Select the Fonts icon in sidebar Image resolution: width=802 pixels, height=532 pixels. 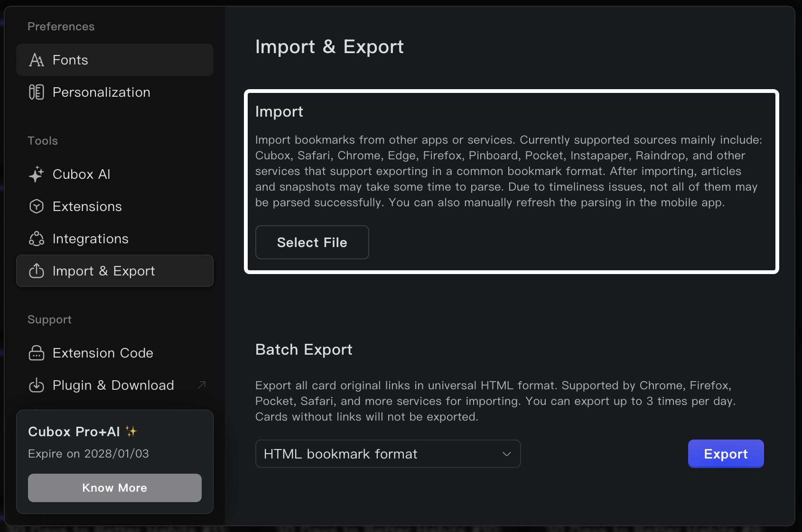point(36,60)
